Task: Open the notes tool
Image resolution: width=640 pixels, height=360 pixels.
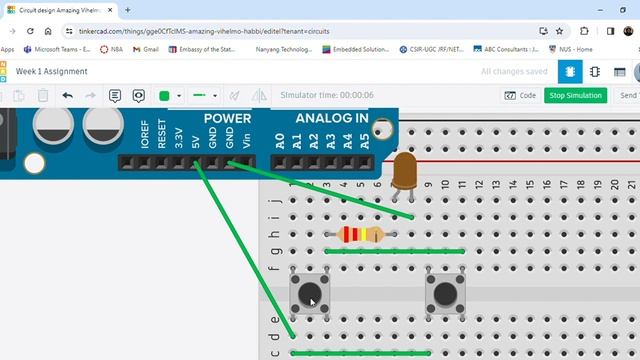Action: click(x=115, y=96)
